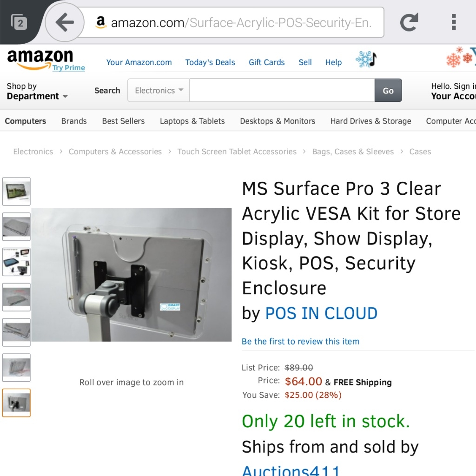The image size is (476, 476).
Task: Open the Your Account sign-in dropdown
Action: coord(453,91)
